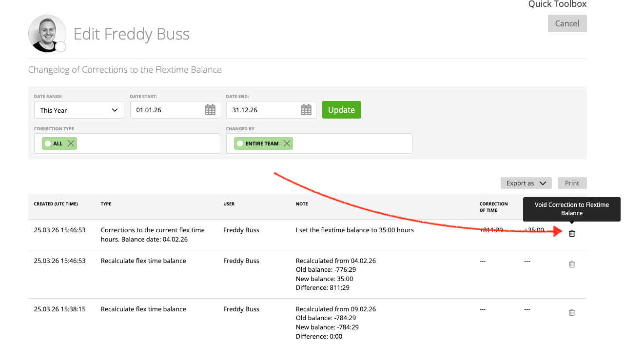Click the status circle on the avatar
This screenshot has width=644, height=345.
[x=60, y=47]
